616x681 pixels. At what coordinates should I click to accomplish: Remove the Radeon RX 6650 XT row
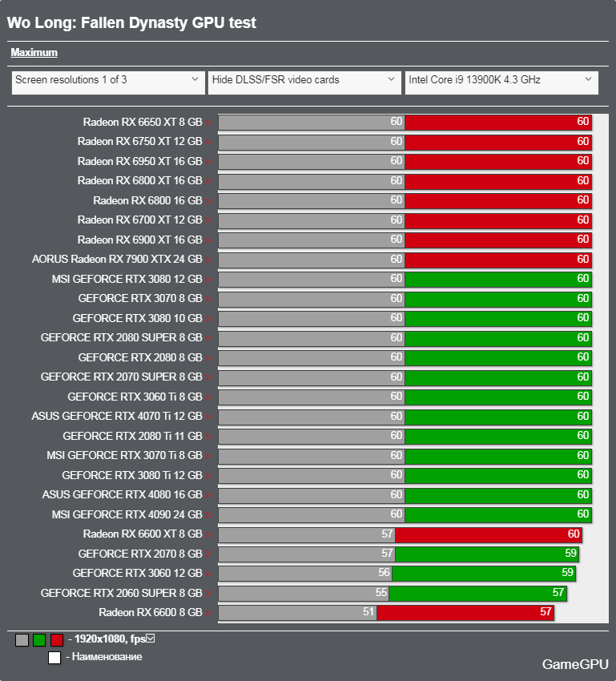209,123
